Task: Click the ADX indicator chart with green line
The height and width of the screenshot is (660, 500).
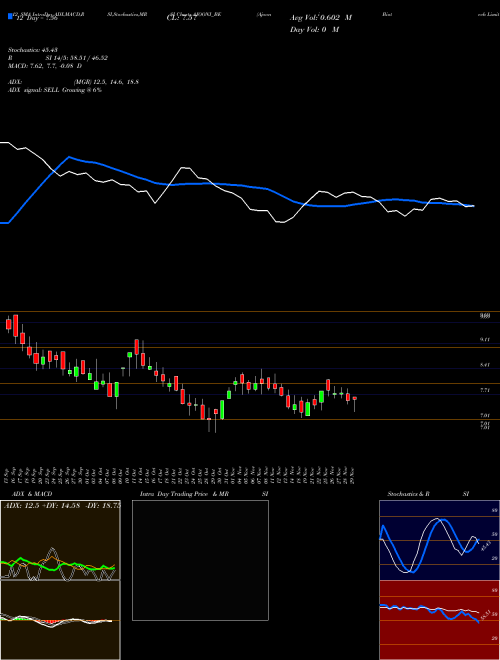Action: [x=60, y=540]
